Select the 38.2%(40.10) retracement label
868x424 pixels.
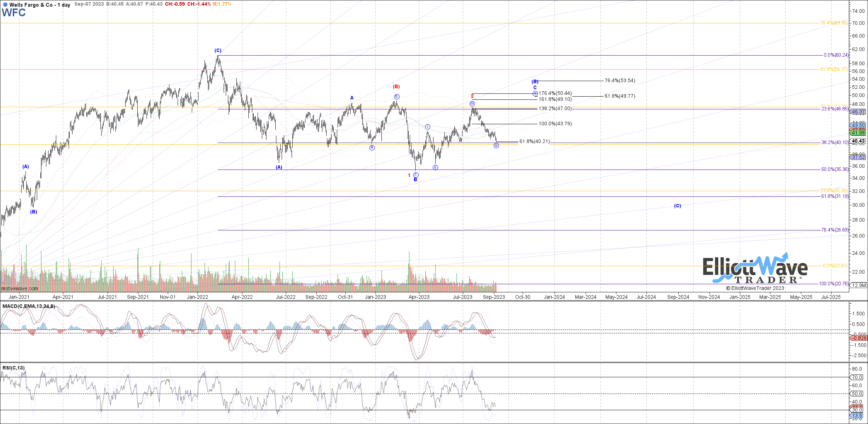point(835,143)
